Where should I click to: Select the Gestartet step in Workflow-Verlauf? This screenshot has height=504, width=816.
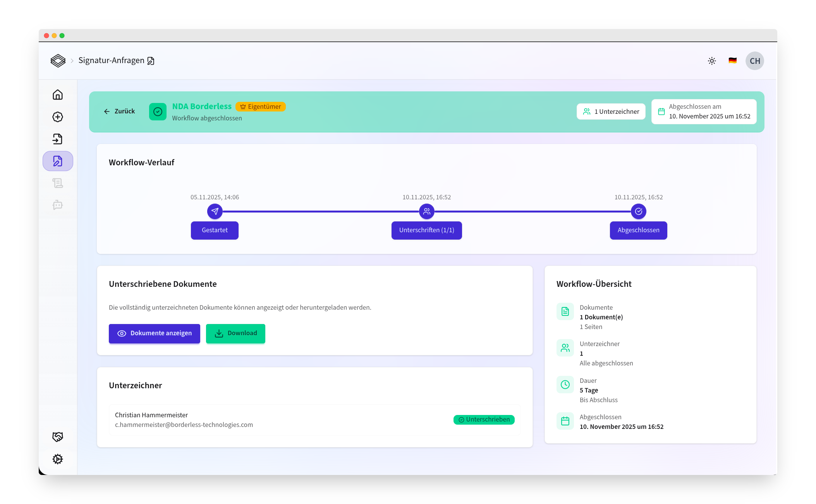pos(215,230)
